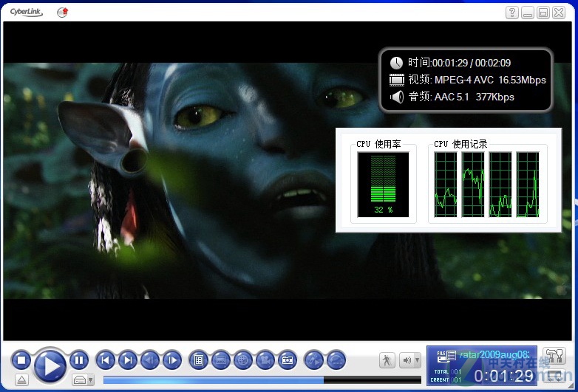Seek on the playback progress bar
The height and width of the screenshot is (392, 578).
[262, 380]
